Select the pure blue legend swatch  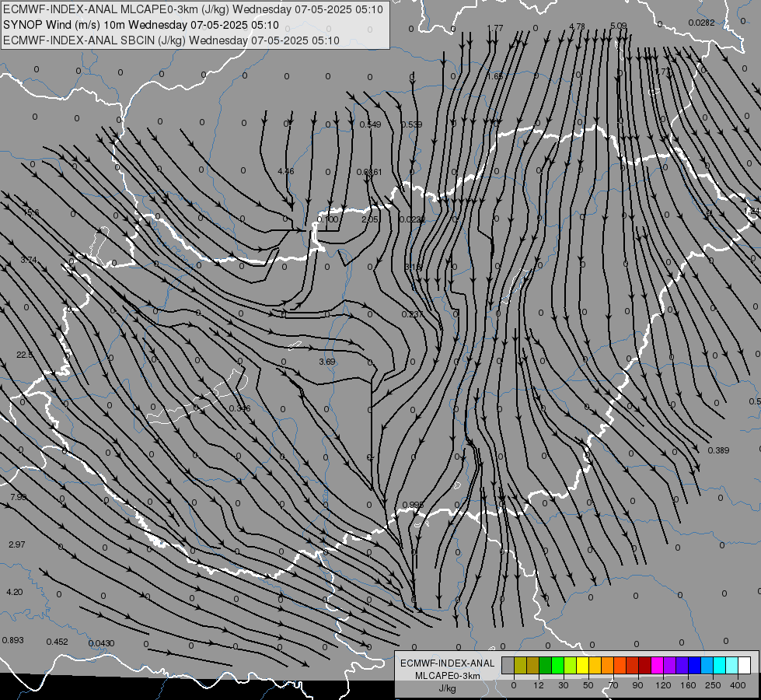[694, 666]
